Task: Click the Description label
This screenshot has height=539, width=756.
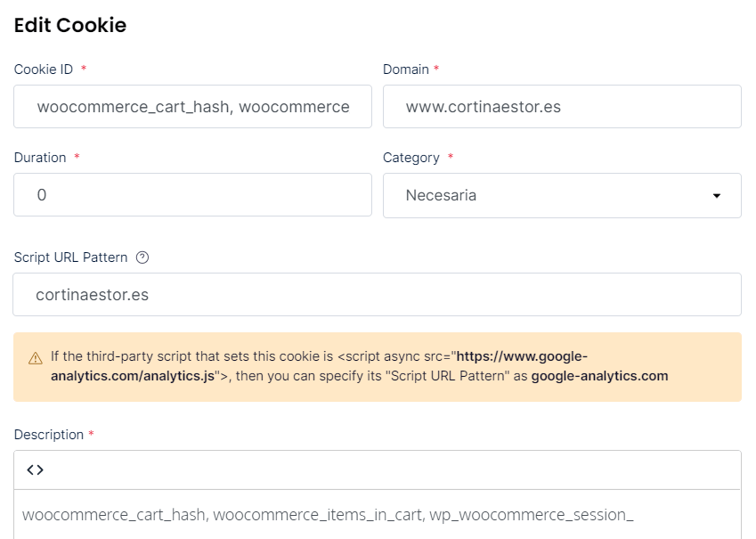Action: 49,435
